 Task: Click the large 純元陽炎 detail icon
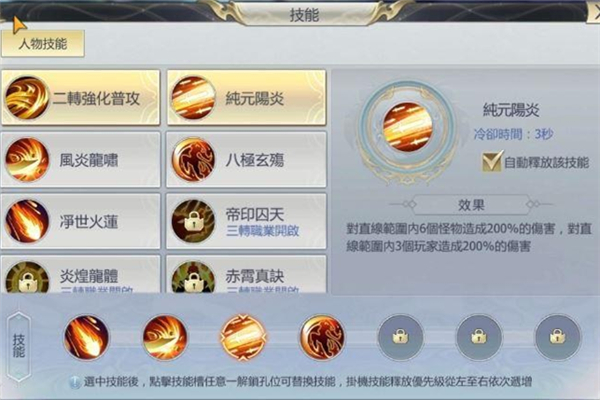407,127
